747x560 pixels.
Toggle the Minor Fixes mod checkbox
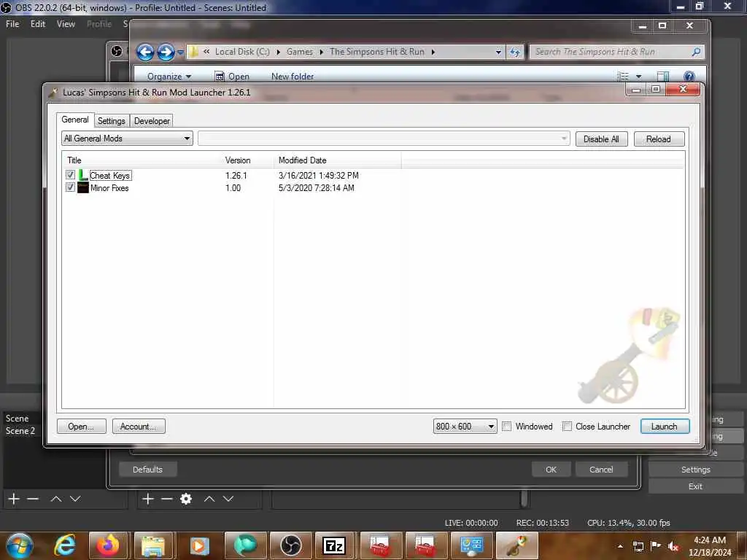70,187
